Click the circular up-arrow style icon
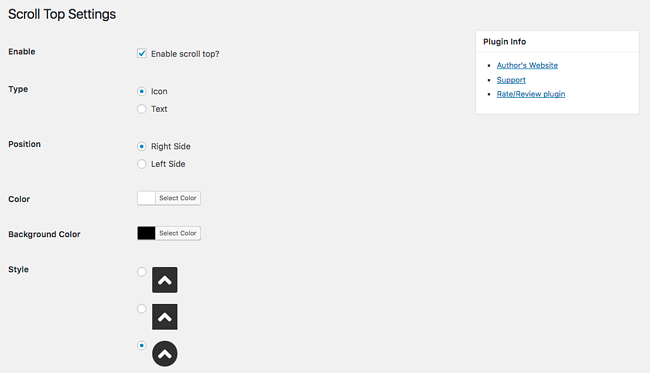Screen dimensions: 650x373 (165, 354)
